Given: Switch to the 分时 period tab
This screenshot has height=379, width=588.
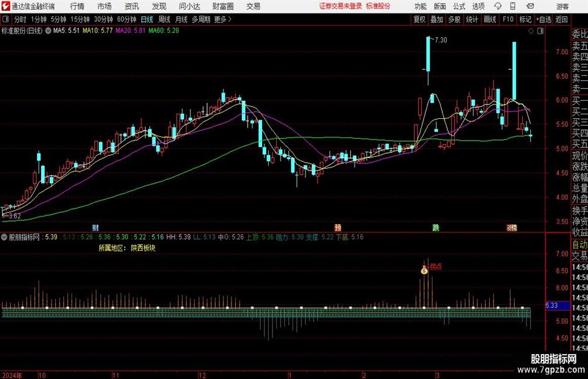Looking at the screenshot, I should point(21,19).
